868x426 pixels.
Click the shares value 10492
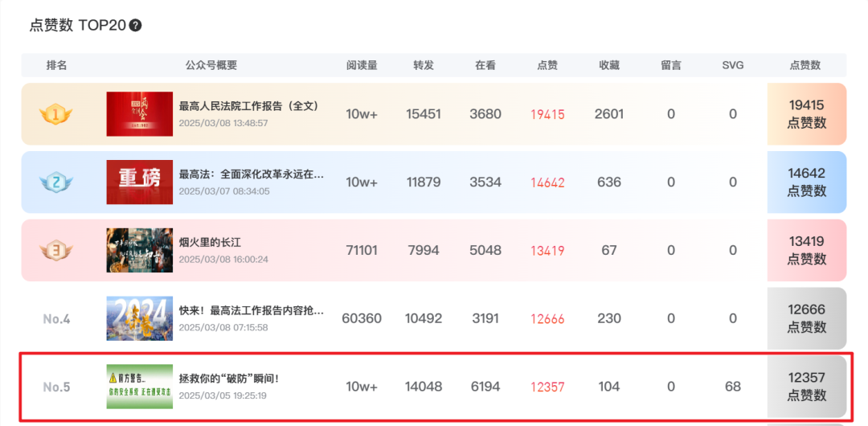(x=424, y=318)
